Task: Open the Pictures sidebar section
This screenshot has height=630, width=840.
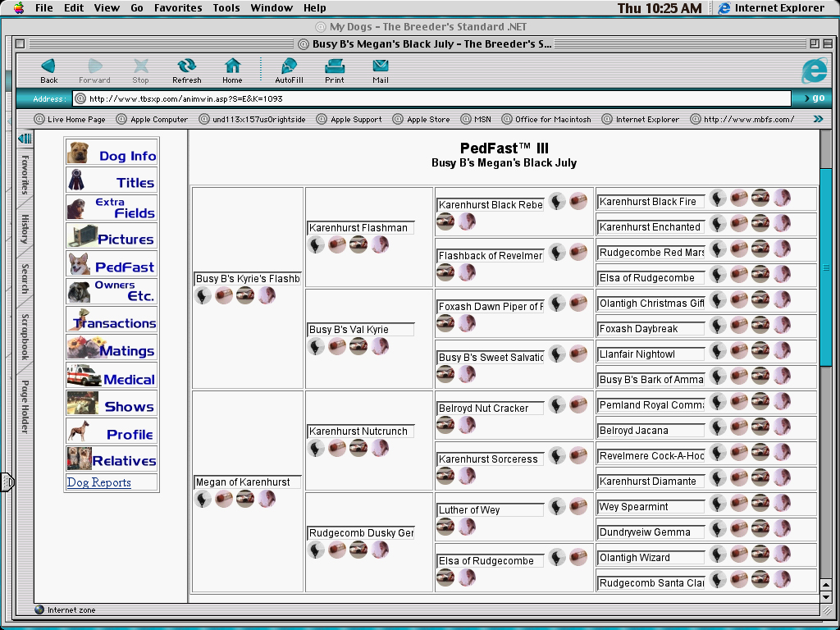Action: click(x=112, y=238)
